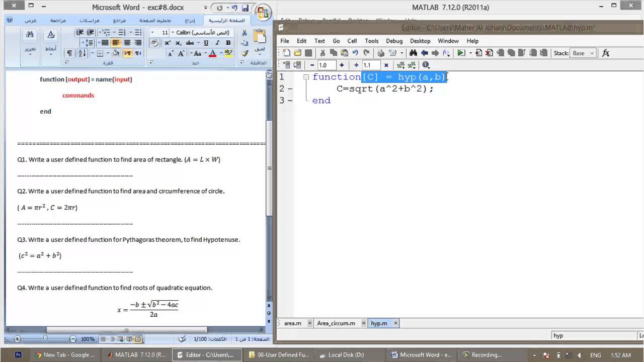Open Microsoft Word taskbar button
Image resolution: width=644 pixels, height=362 pixels.
tap(421, 354)
